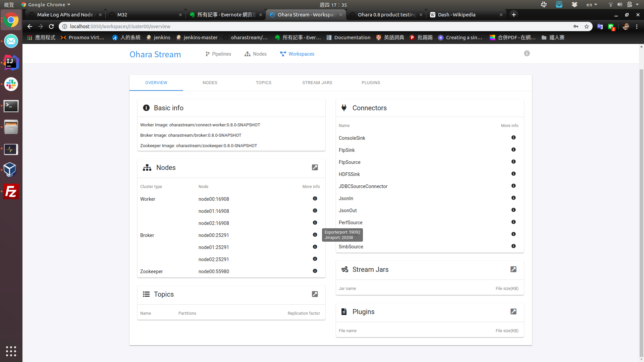
Task: Open FtpSink connector info icon
Action: tap(514, 150)
